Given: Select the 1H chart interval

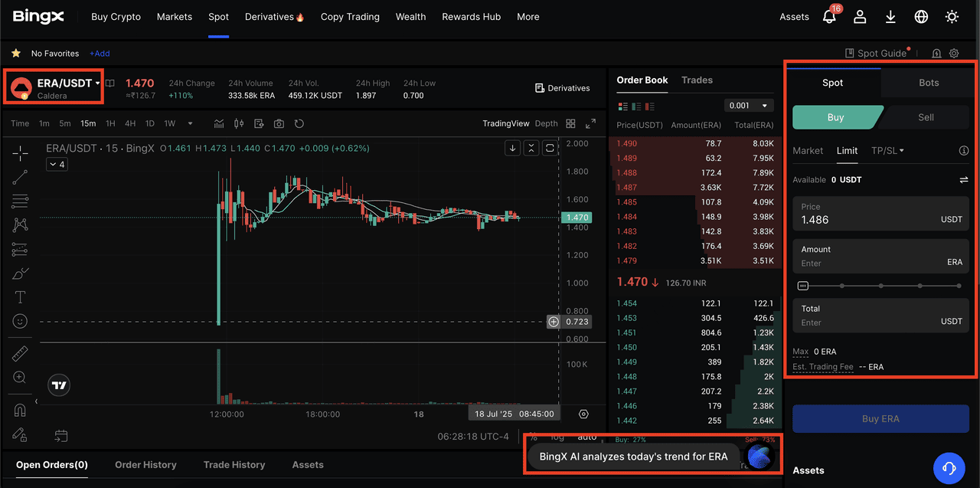Looking at the screenshot, I should 110,123.
